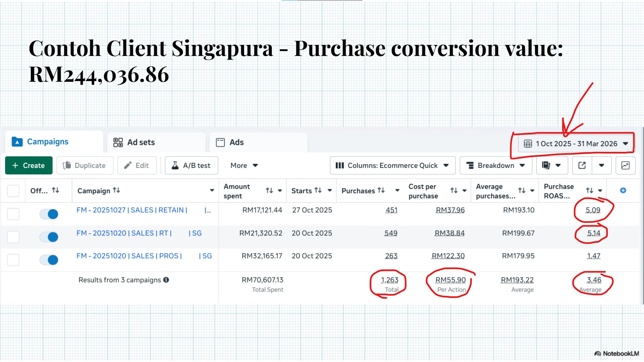
Task: Open the Purchase ROAS column menu arrow
Action: click(600, 190)
